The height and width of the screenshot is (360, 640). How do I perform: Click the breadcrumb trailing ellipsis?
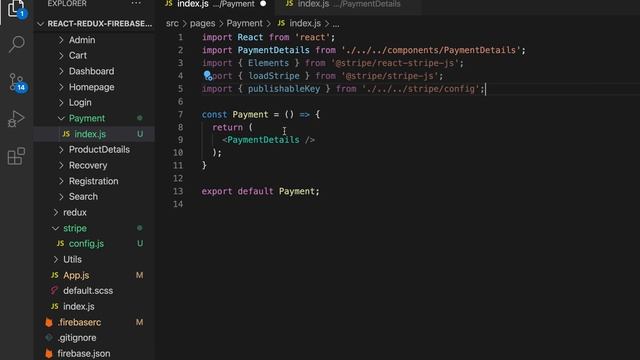336,24
